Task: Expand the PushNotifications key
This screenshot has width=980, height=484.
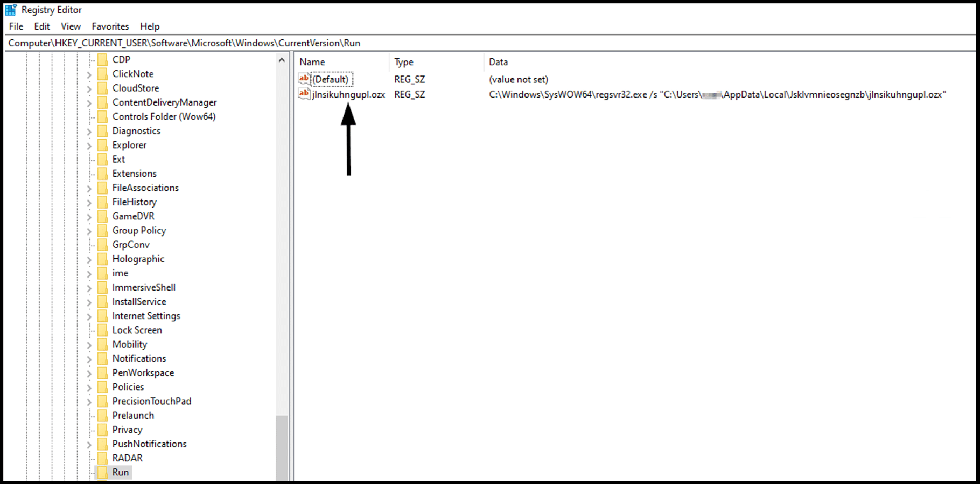Action: 89,445
